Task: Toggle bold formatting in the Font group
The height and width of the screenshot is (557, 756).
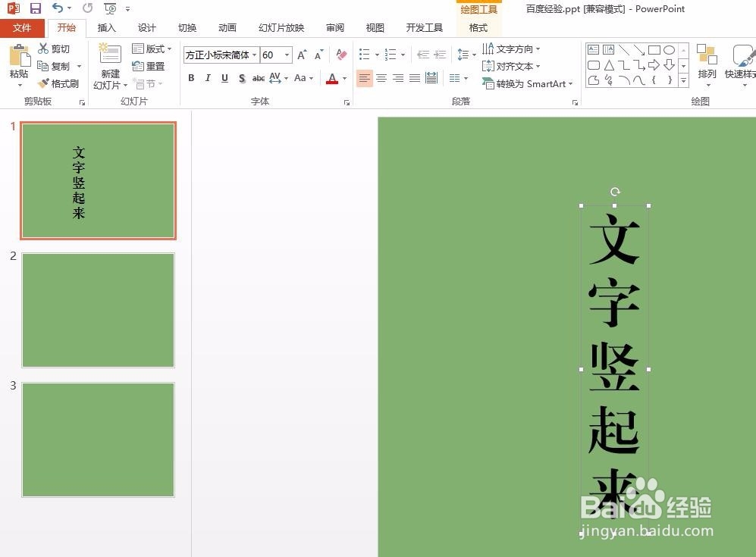Action: click(x=191, y=77)
